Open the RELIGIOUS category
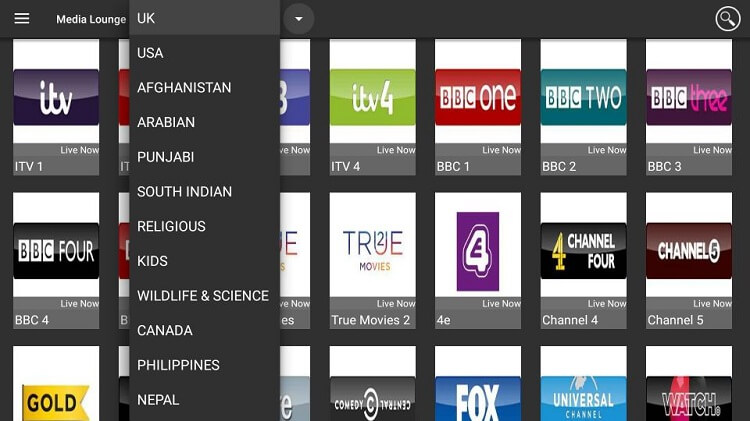Viewport: 750px width, 421px height. (204, 226)
